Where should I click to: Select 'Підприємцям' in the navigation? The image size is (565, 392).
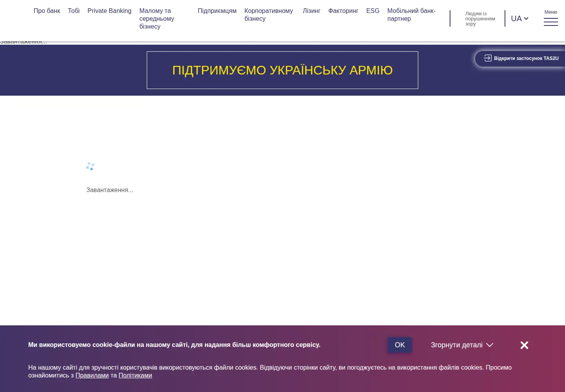(x=217, y=11)
